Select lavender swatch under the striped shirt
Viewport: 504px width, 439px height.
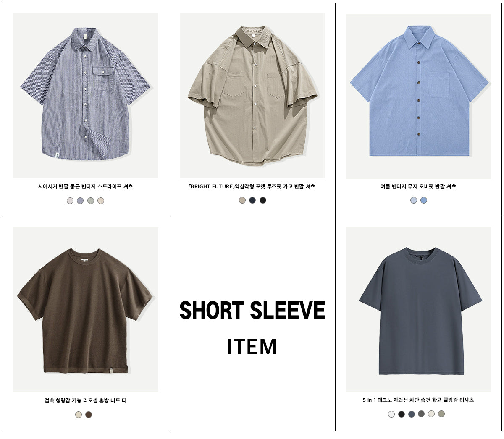[80, 201]
